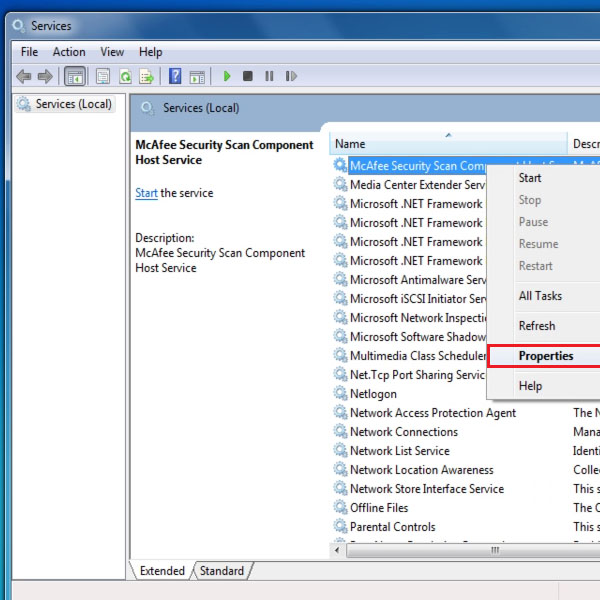Open the View menu

pyautogui.click(x=112, y=52)
